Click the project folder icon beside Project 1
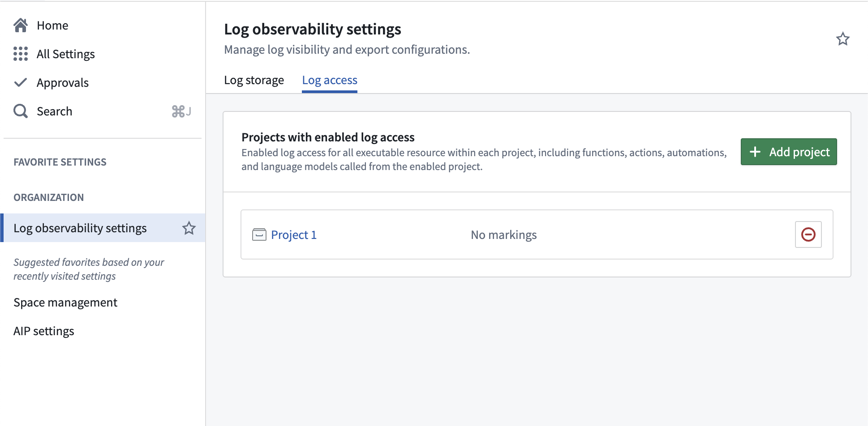 259,234
